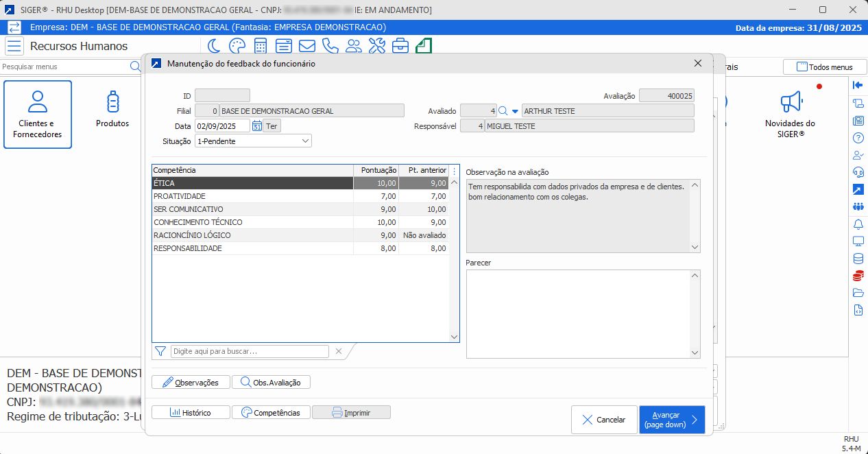Click the envelope mail icon
This screenshot has width=868, height=454.
(x=306, y=46)
